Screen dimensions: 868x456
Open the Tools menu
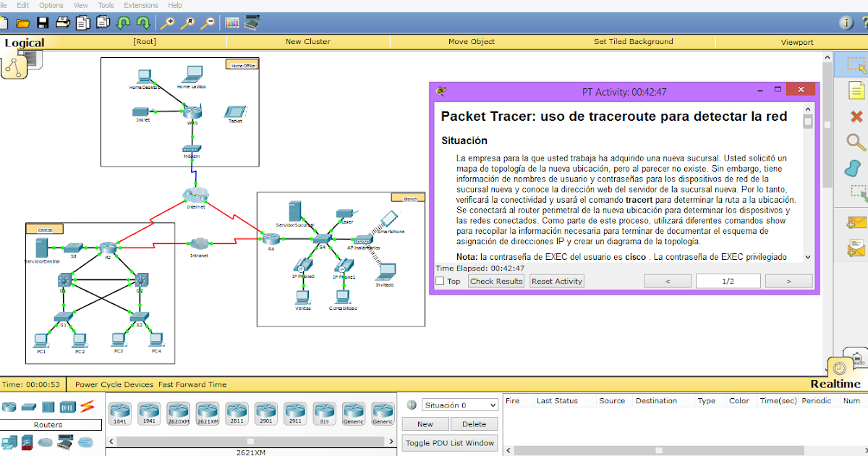(106, 5)
